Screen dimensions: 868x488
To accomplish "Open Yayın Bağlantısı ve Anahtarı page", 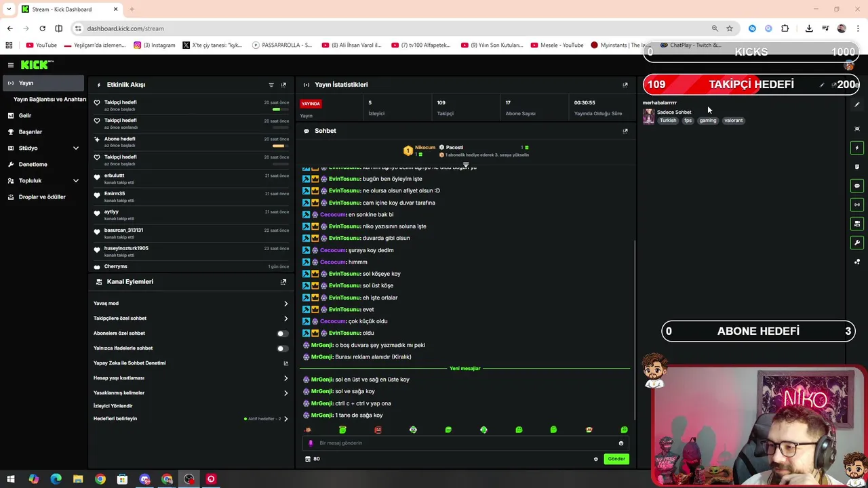I will [50, 99].
